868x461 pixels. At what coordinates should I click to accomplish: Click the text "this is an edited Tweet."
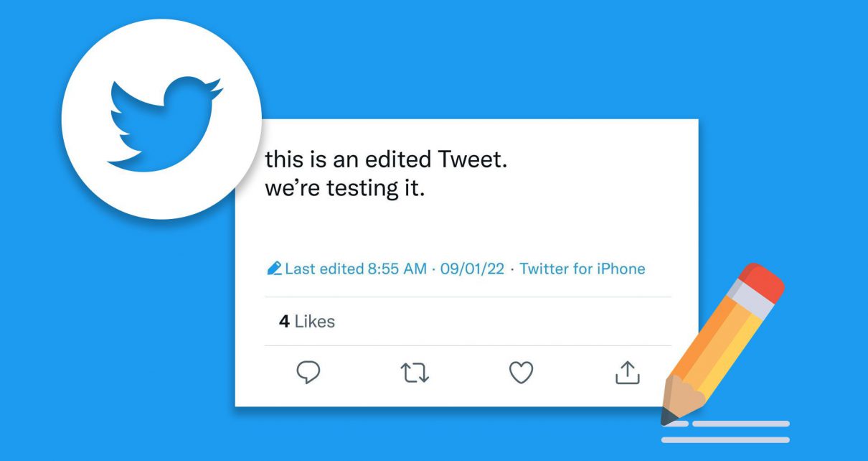(x=386, y=159)
